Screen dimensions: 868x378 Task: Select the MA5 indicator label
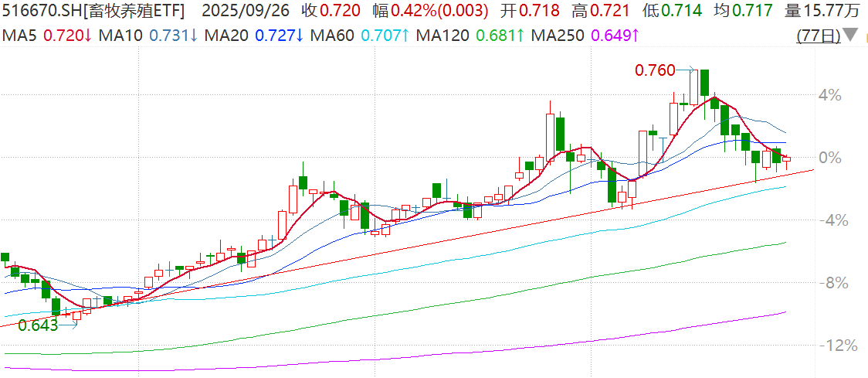19,36
